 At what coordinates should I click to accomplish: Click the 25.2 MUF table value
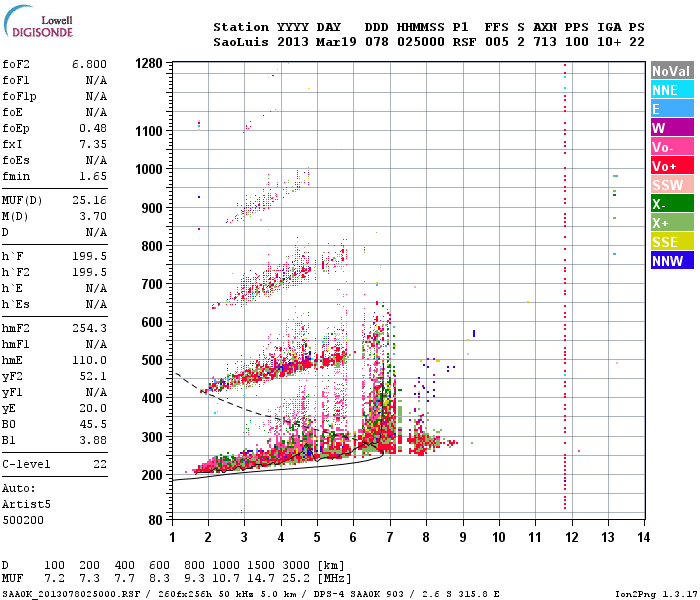pos(296,579)
